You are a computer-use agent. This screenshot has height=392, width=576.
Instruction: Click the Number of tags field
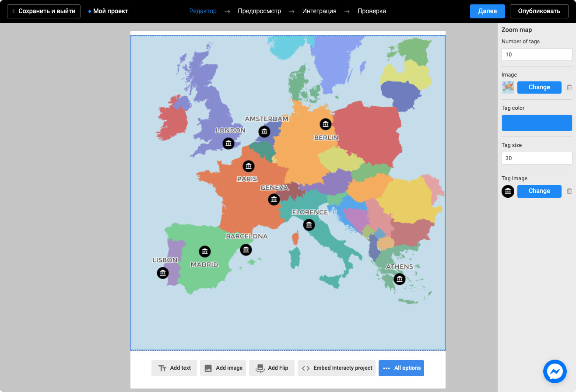pos(537,54)
